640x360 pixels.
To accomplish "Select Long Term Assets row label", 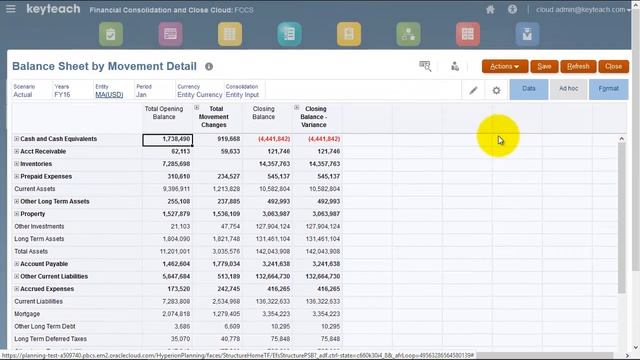I will coord(39,239).
